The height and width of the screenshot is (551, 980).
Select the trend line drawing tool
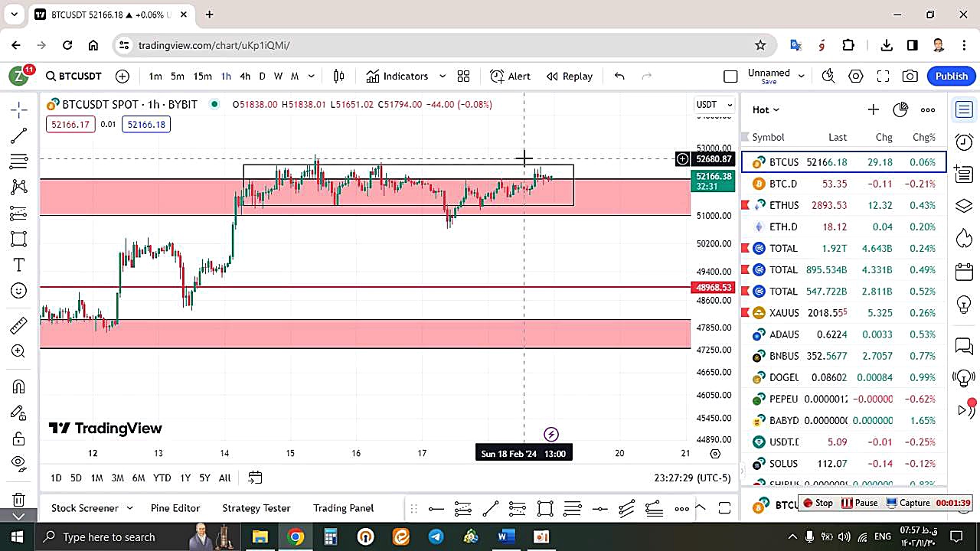(19, 135)
